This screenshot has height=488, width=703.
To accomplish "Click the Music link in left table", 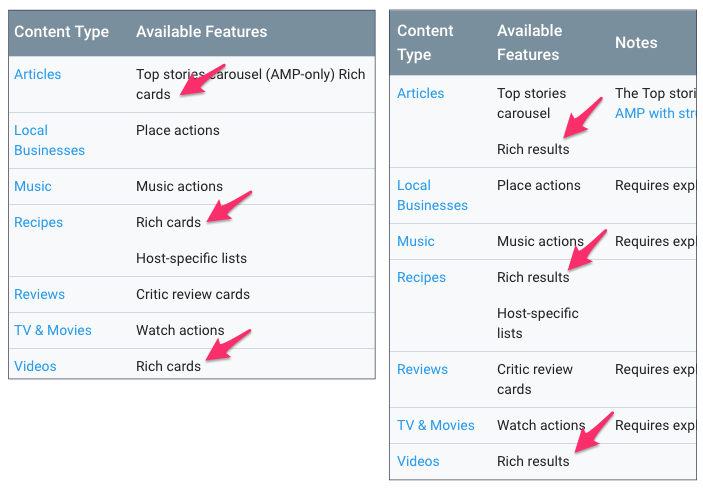I will point(33,186).
